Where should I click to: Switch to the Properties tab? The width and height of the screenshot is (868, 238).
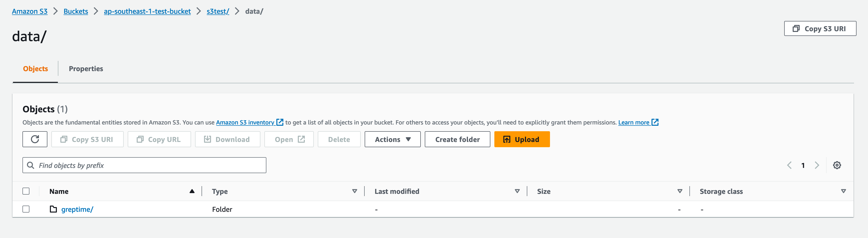[86, 69]
